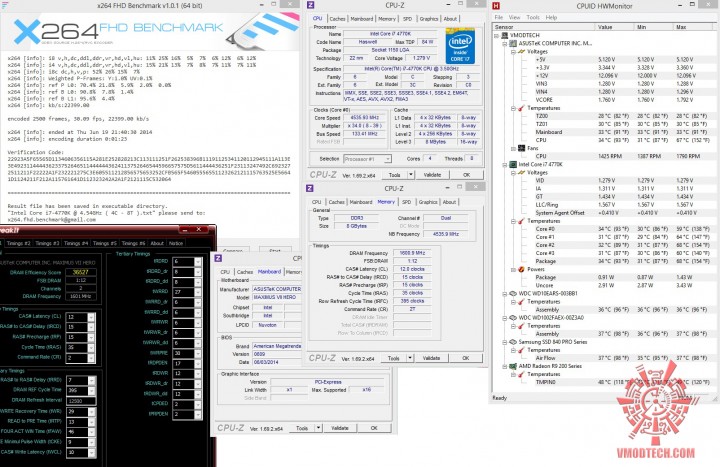Collapse the Powers node in HWMonitor
The image size is (720, 467).
(513, 269)
